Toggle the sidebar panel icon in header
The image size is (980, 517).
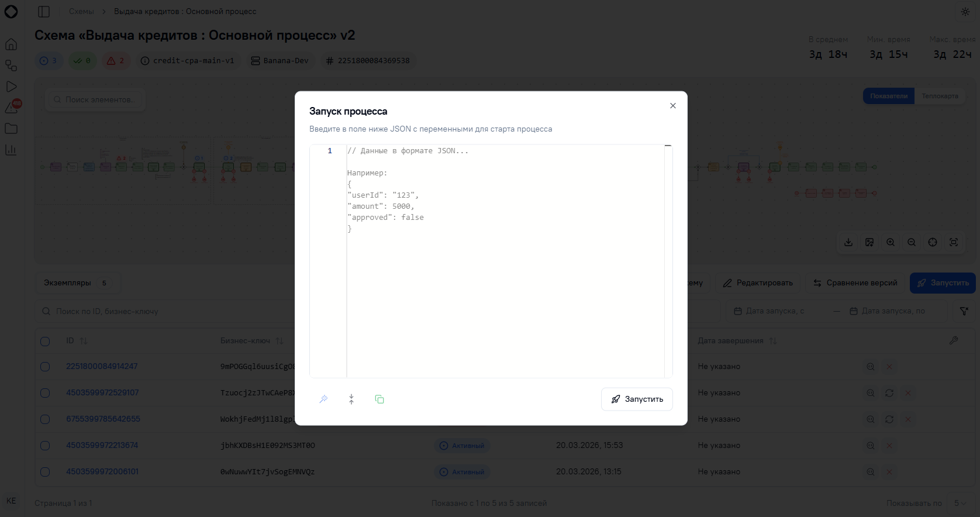click(x=44, y=11)
